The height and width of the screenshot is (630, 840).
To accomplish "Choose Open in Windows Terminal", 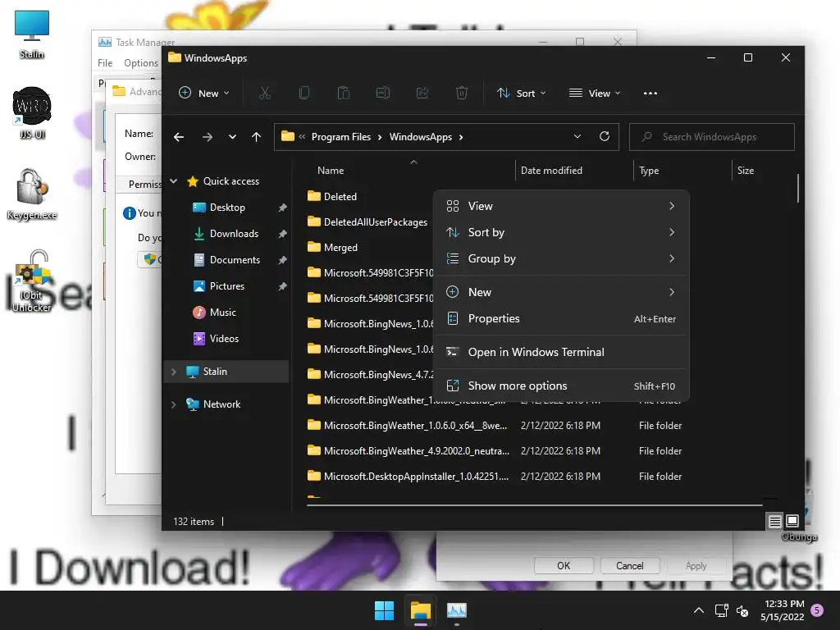I will pyautogui.click(x=561, y=352).
